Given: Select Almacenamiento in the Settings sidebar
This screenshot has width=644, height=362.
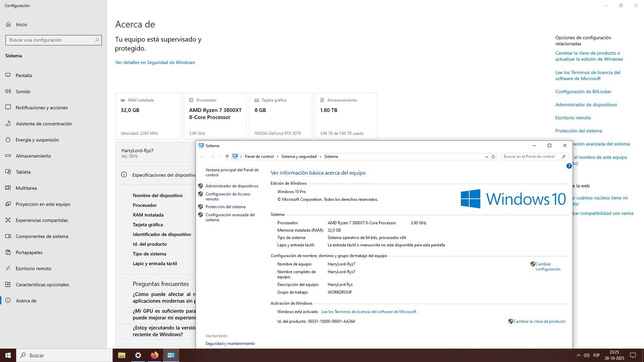Looking at the screenshot, I should click(x=33, y=156).
